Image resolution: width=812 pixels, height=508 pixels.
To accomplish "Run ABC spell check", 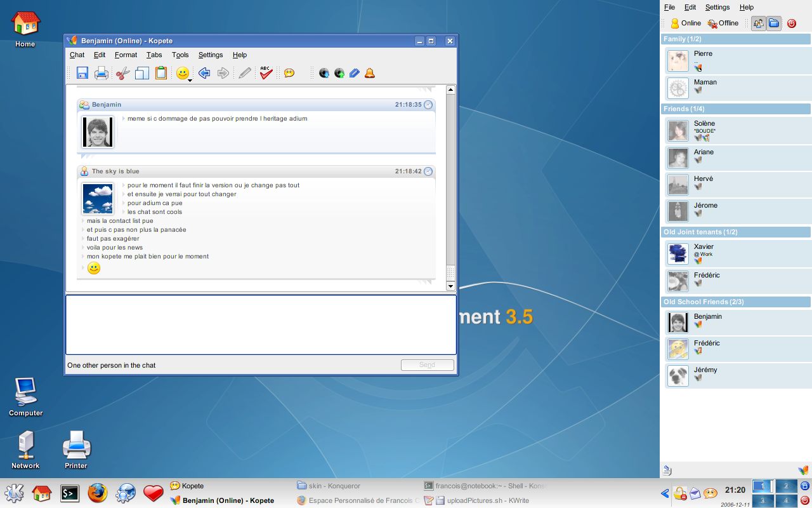I will click(266, 73).
